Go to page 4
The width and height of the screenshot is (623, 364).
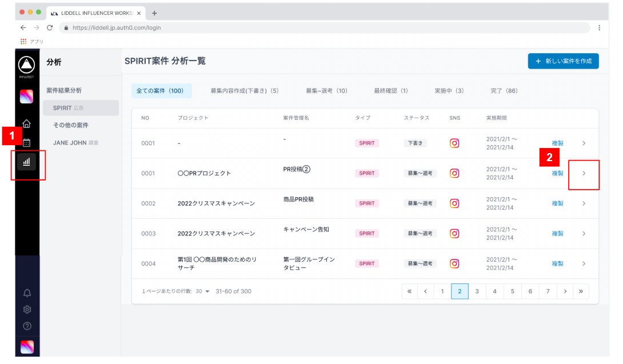[x=494, y=291]
